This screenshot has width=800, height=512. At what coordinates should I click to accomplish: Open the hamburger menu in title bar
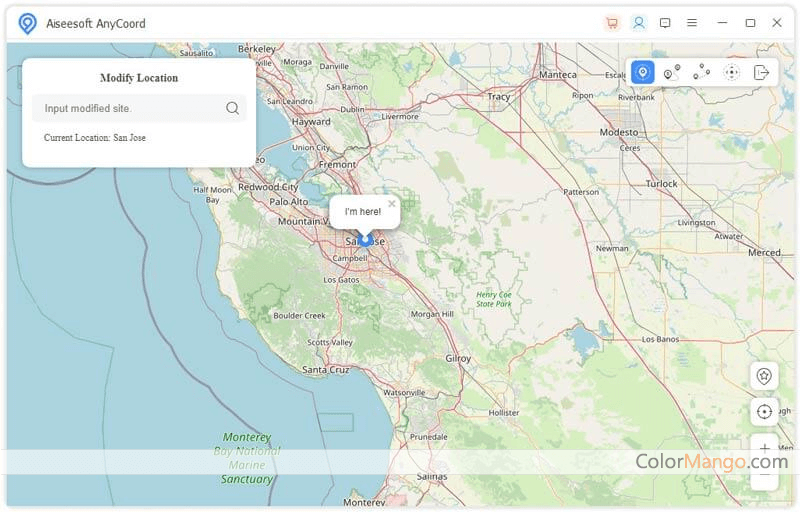click(692, 23)
